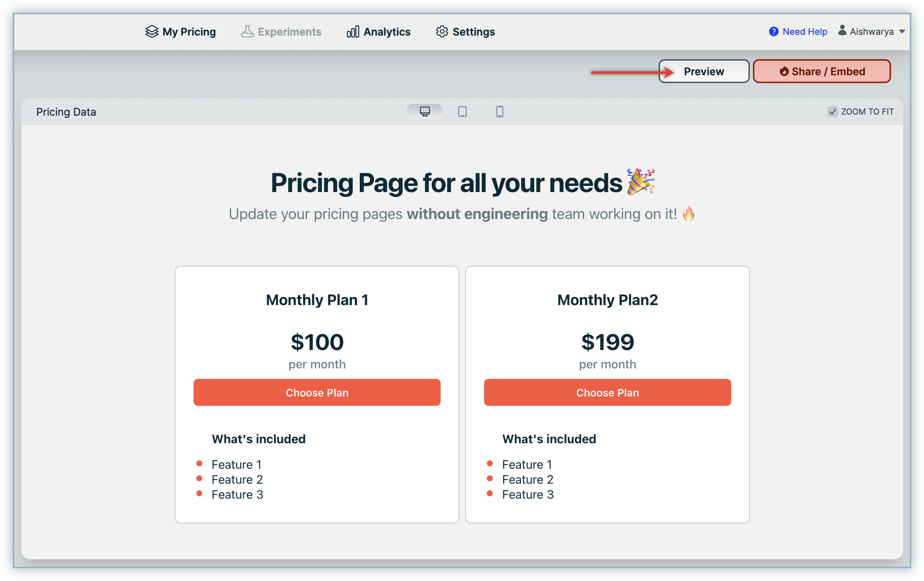The height and width of the screenshot is (581, 924).
Task: Click the Analytics bar chart icon
Action: pyautogui.click(x=353, y=31)
